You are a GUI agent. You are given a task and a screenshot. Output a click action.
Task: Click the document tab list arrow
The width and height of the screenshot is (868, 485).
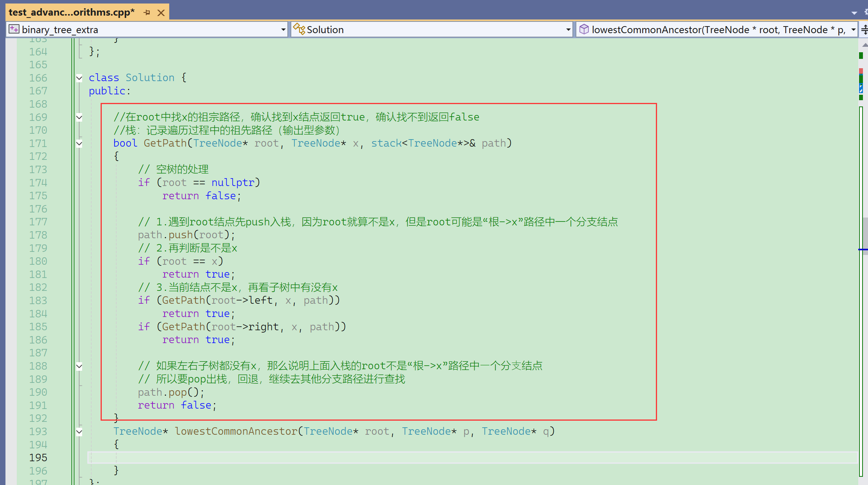point(854,12)
